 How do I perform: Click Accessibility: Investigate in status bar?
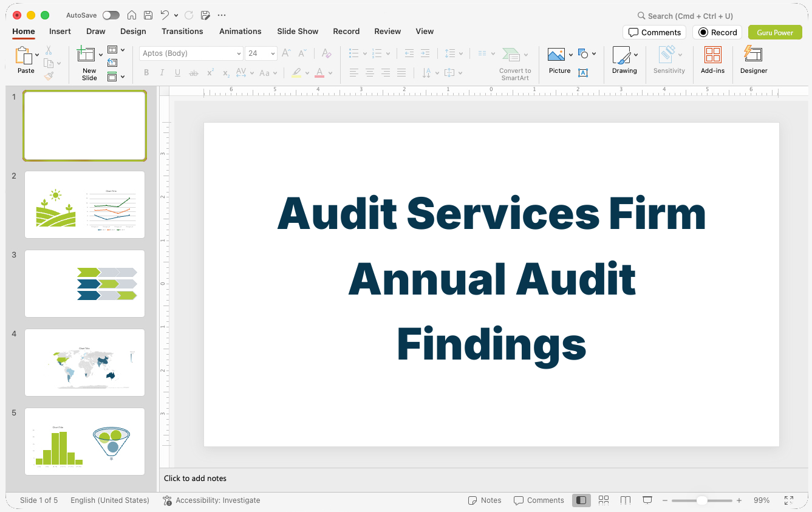(x=211, y=500)
